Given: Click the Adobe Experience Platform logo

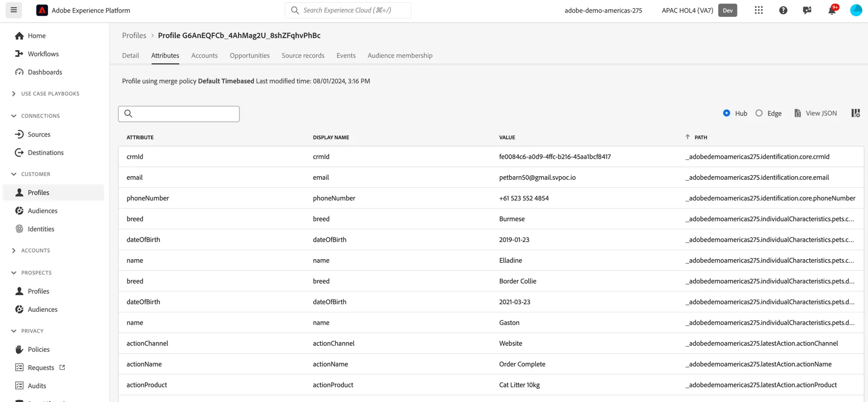Looking at the screenshot, I should (42, 10).
